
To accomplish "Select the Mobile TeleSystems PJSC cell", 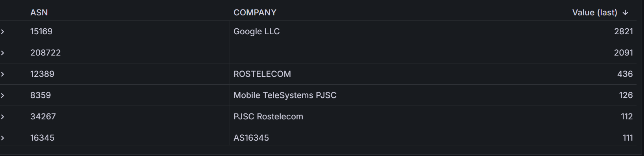I will pyautogui.click(x=331, y=95).
